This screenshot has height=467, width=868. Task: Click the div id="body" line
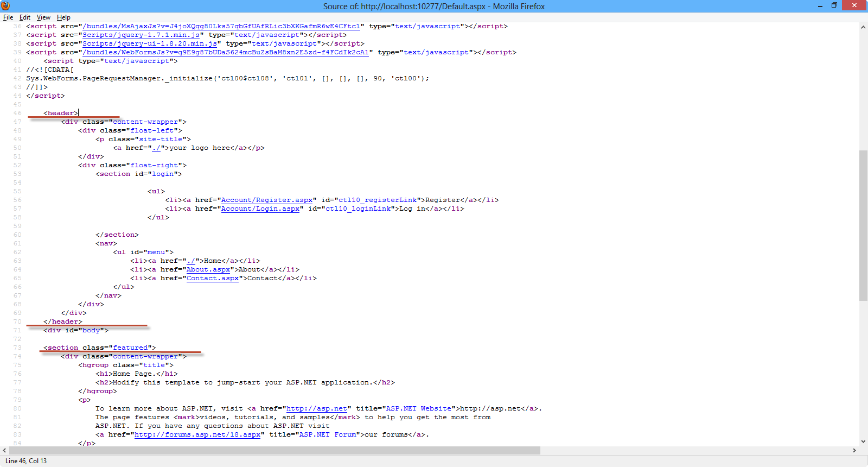click(x=76, y=330)
